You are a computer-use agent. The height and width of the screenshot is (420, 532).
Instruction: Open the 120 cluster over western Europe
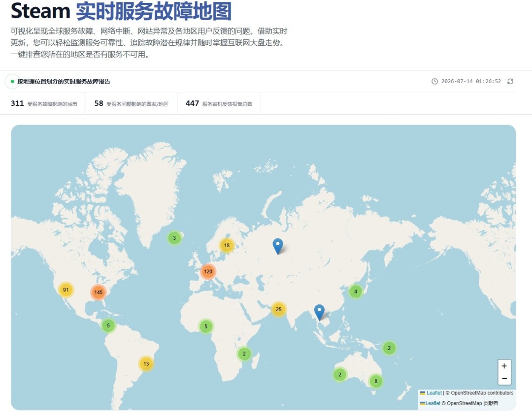208,271
